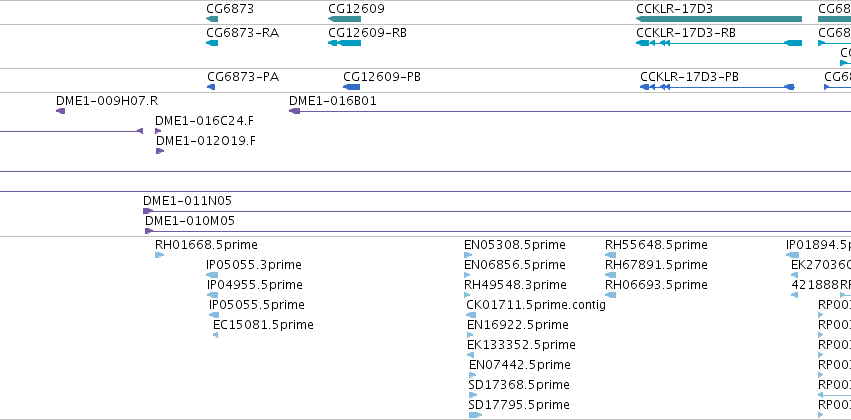Click the CG12609-PB protein glyph
The height and width of the screenshot is (420, 851).
(352, 87)
